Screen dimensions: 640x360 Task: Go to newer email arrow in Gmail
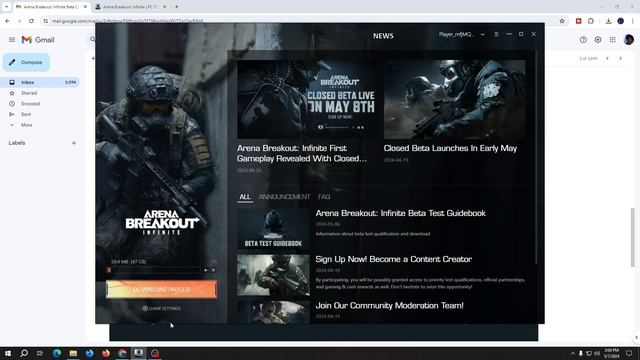607,58
